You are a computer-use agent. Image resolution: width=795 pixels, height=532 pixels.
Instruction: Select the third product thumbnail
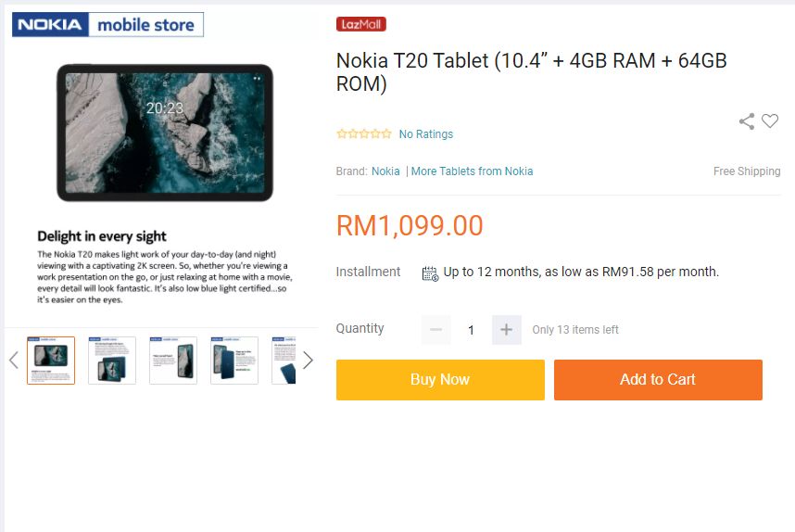pyautogui.click(x=173, y=361)
